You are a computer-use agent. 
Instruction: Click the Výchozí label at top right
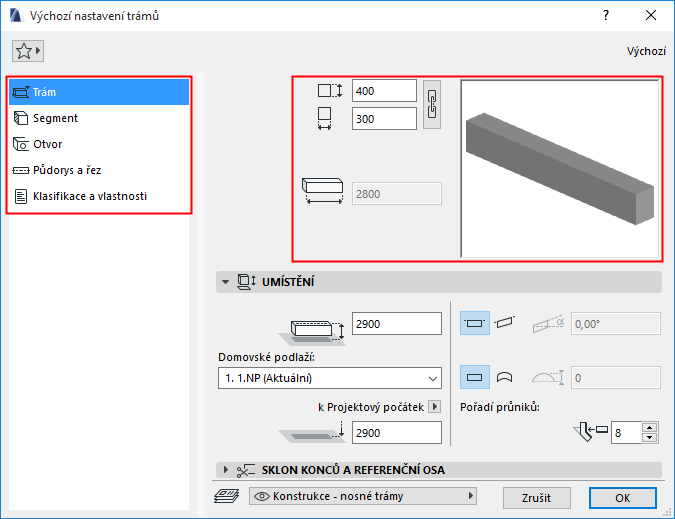646,51
